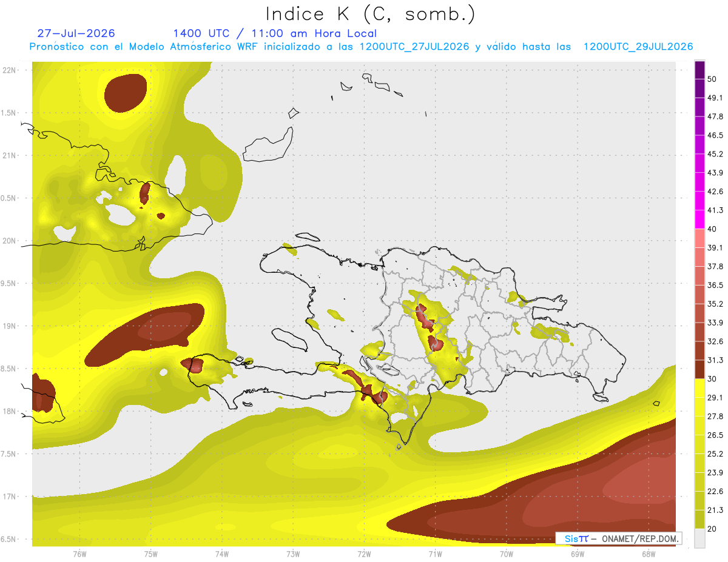Viewport: 728px width, 562px height.
Task: Click the "22.6" color scale value
Action: tap(715, 492)
